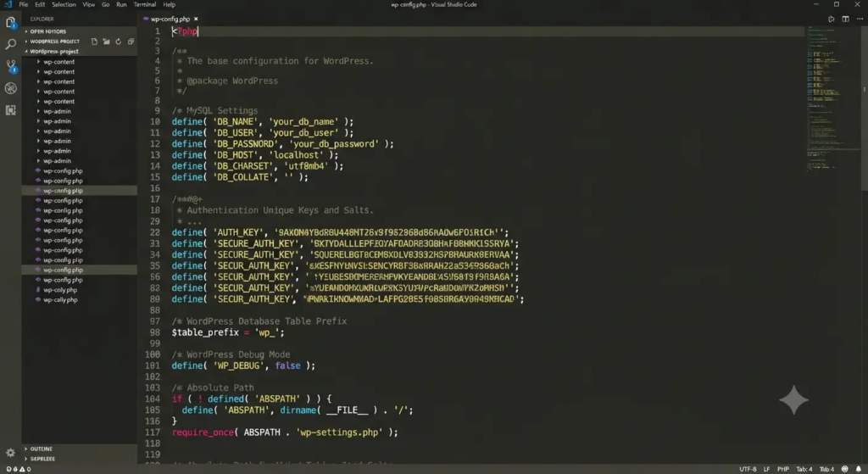This screenshot has width=868, height=474.
Task: Click the '@package WordPress' comment
Action: tap(232, 81)
